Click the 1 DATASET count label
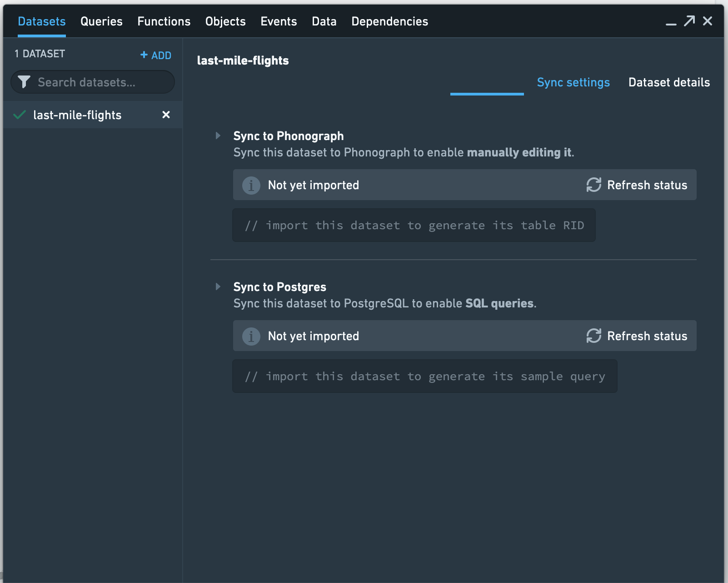 click(40, 54)
